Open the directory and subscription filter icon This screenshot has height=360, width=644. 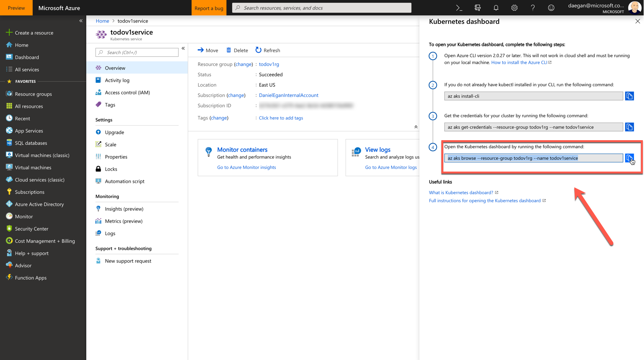(x=477, y=8)
